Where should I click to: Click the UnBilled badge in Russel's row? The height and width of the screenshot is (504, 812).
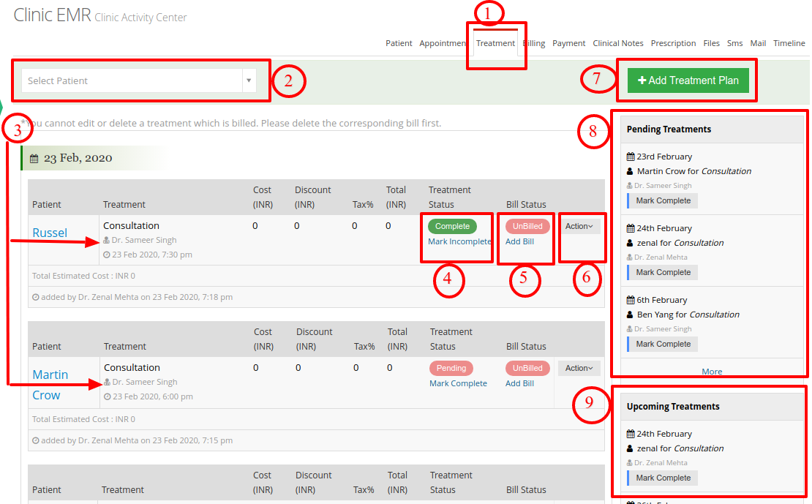coord(527,226)
